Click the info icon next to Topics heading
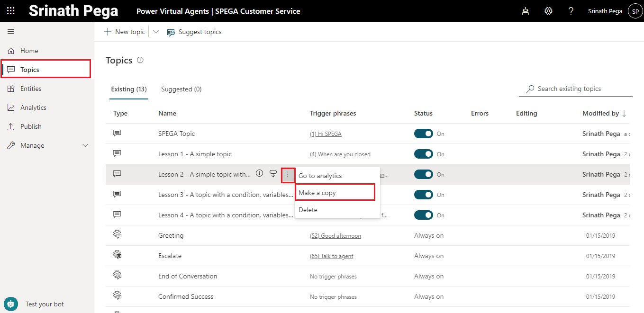This screenshot has height=313, width=644. point(140,60)
